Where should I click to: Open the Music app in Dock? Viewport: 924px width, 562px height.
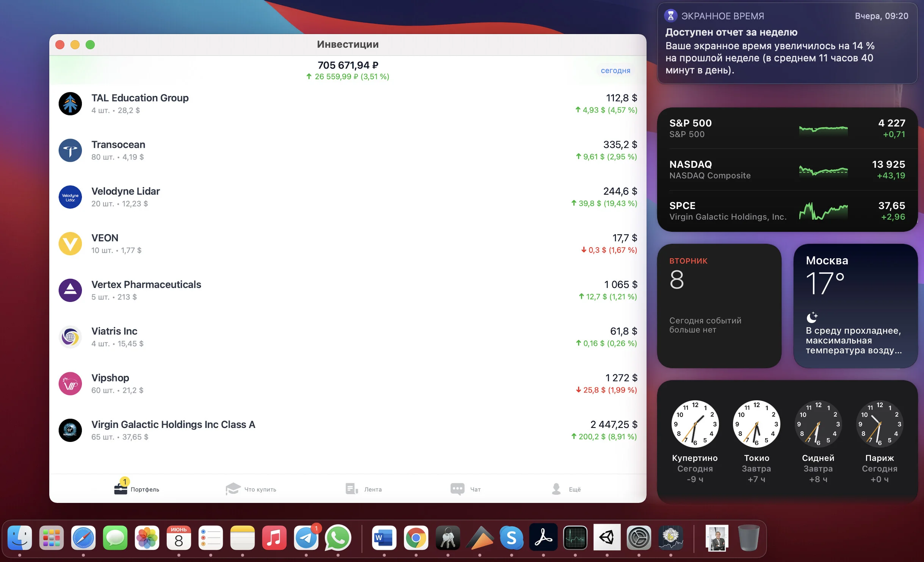coord(274,538)
